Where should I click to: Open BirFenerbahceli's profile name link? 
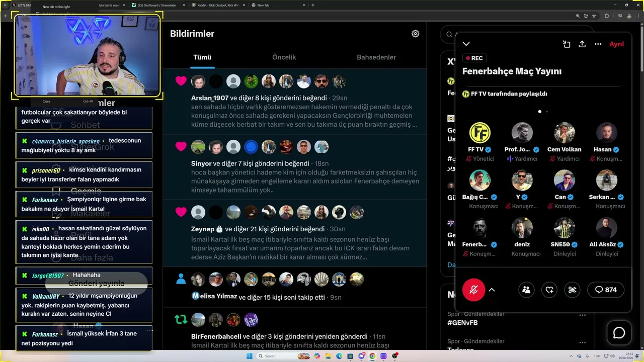coord(216,336)
